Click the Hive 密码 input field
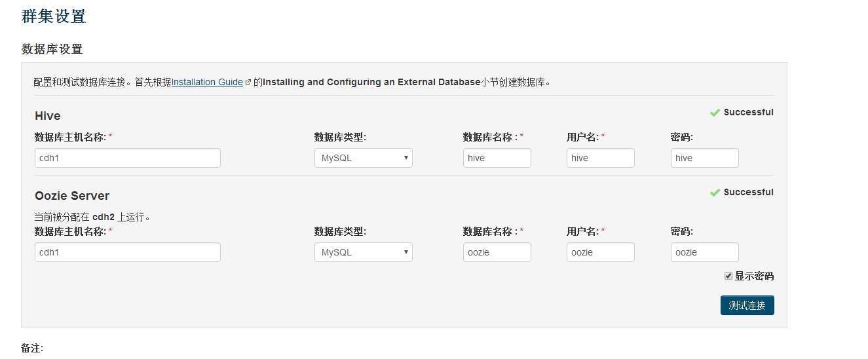This screenshot has height=359, width=868. pos(705,158)
